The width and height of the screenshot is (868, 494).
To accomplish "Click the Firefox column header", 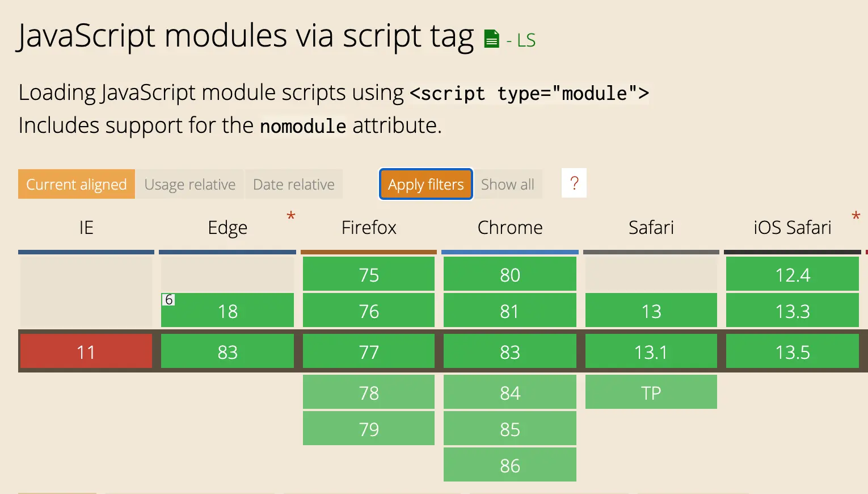I will click(369, 228).
